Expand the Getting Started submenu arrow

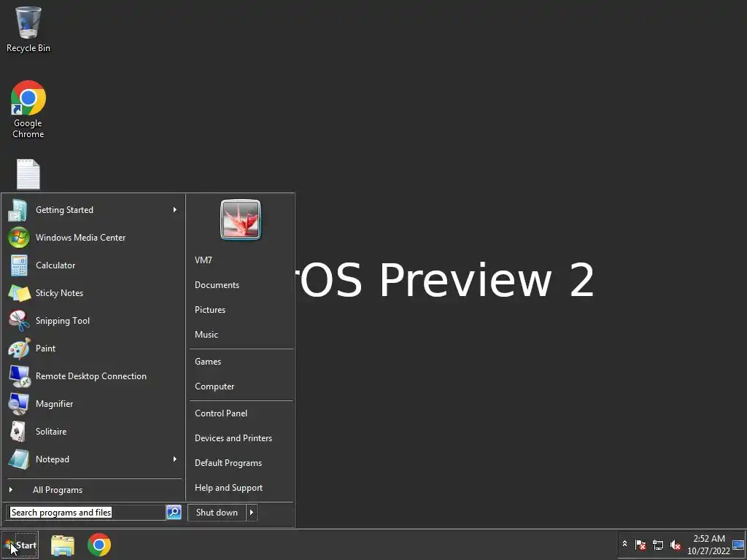(x=175, y=210)
